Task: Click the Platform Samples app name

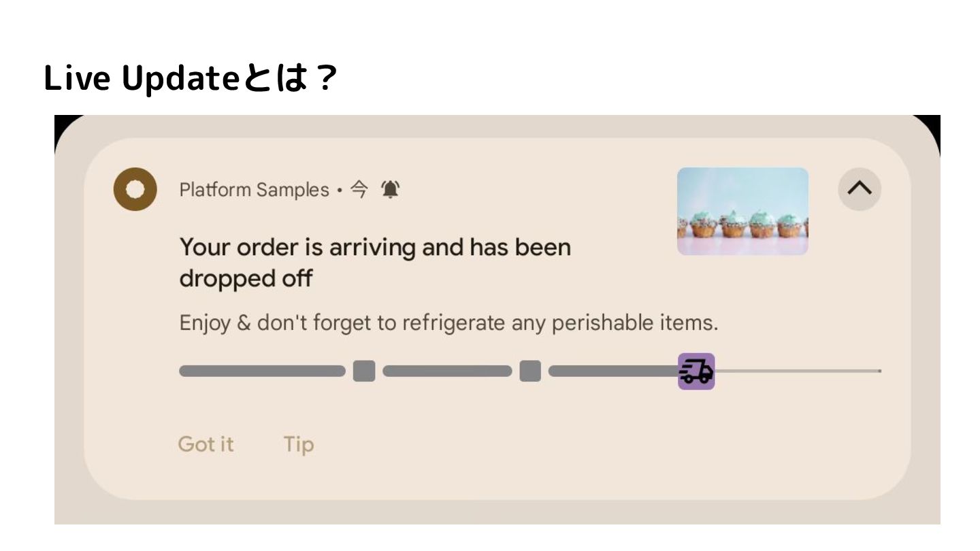Action: coord(254,190)
